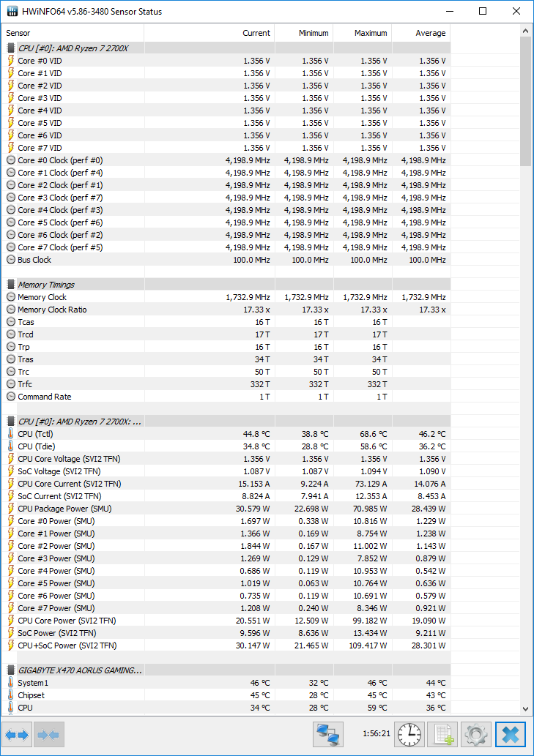Viewport: 534px width, 756px height.
Task: Maximize the HWiNFO64 window
Action: coord(483,11)
